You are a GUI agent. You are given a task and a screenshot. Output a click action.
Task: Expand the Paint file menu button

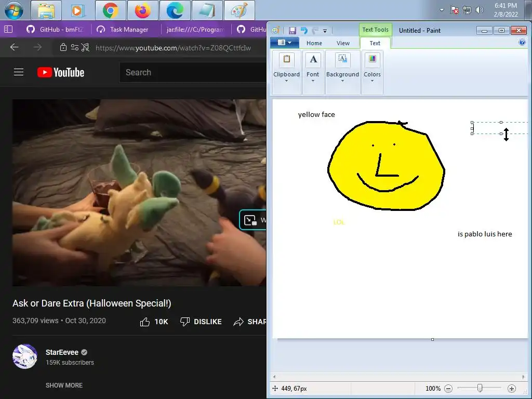pos(284,43)
